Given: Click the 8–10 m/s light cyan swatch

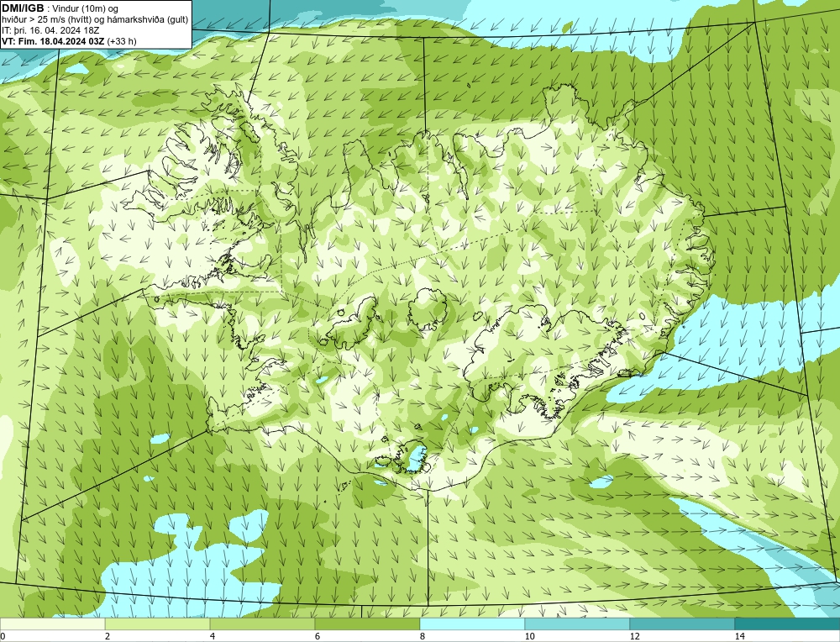Looking at the screenshot, I should [x=472, y=624].
